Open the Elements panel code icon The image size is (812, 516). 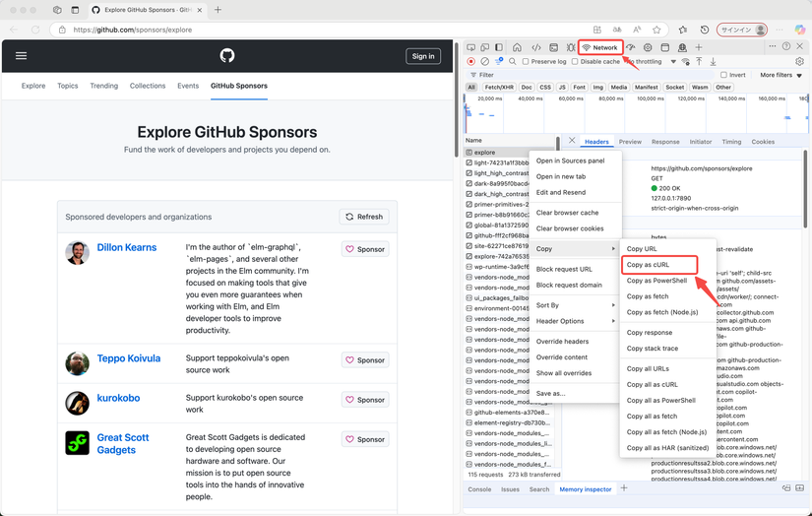(x=536, y=47)
